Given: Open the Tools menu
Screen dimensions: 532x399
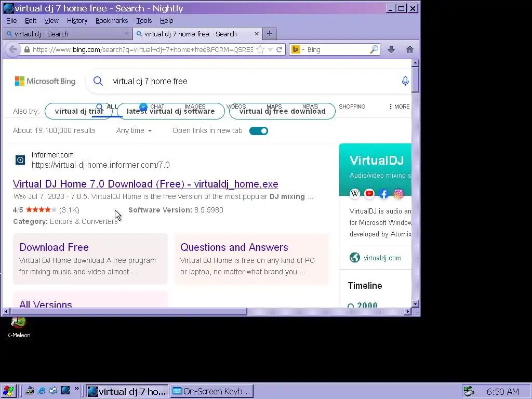Looking at the screenshot, I should tap(144, 21).
